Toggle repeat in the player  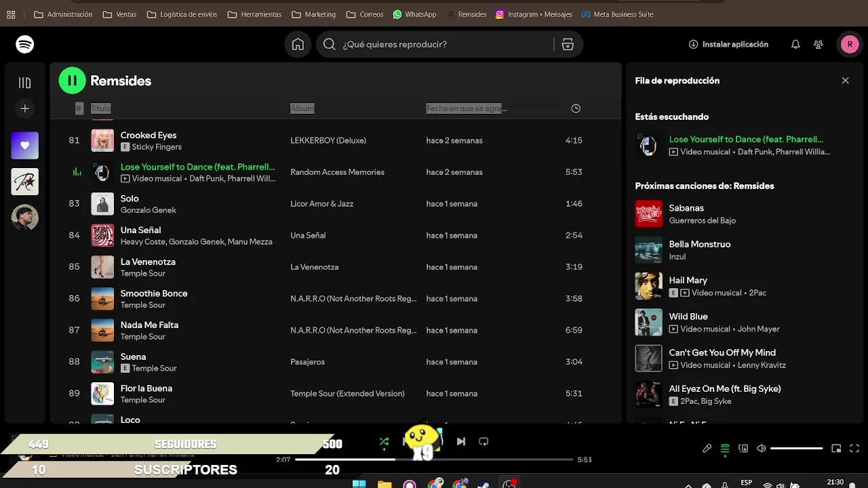pyautogui.click(x=484, y=442)
